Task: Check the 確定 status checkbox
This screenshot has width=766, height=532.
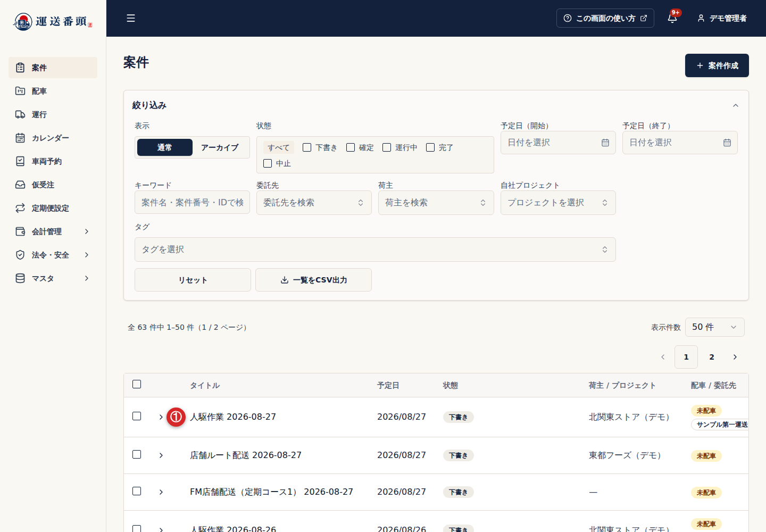Action: click(x=351, y=147)
